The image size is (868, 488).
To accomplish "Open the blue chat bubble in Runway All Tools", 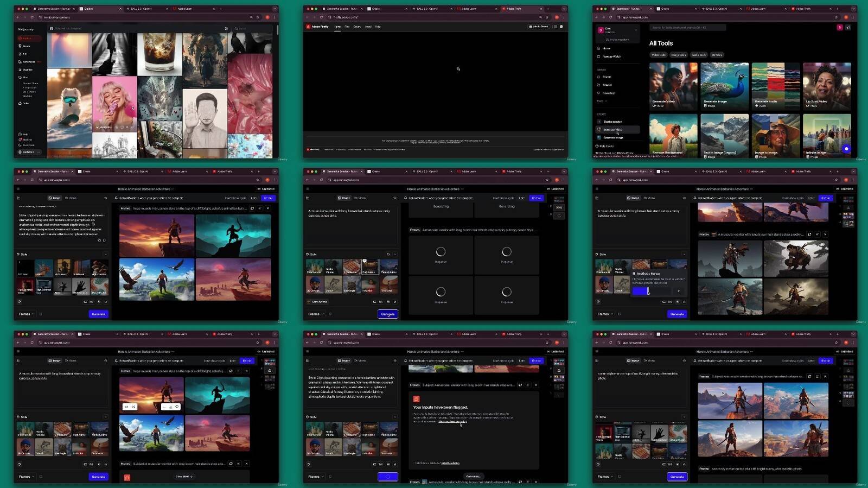I will click(x=846, y=148).
